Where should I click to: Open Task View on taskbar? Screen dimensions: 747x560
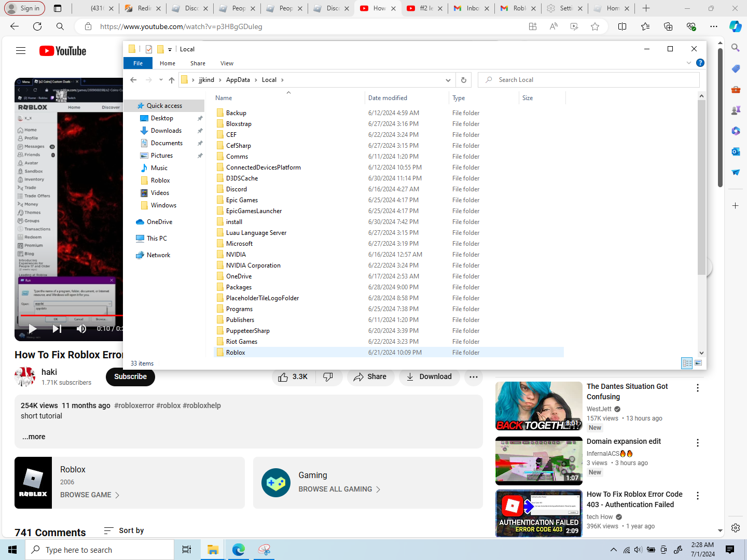[x=187, y=550]
